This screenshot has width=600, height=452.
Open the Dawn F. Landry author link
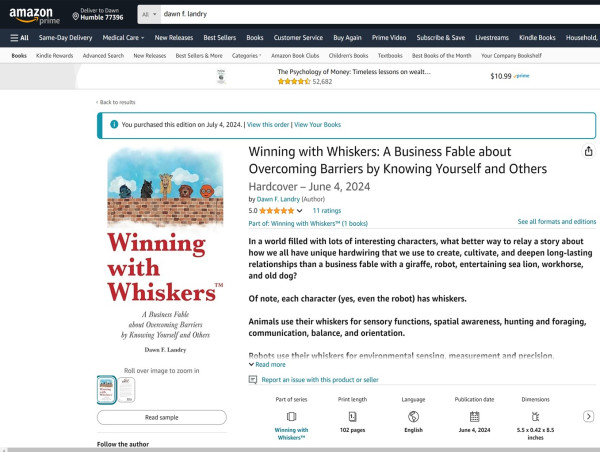tap(278, 199)
